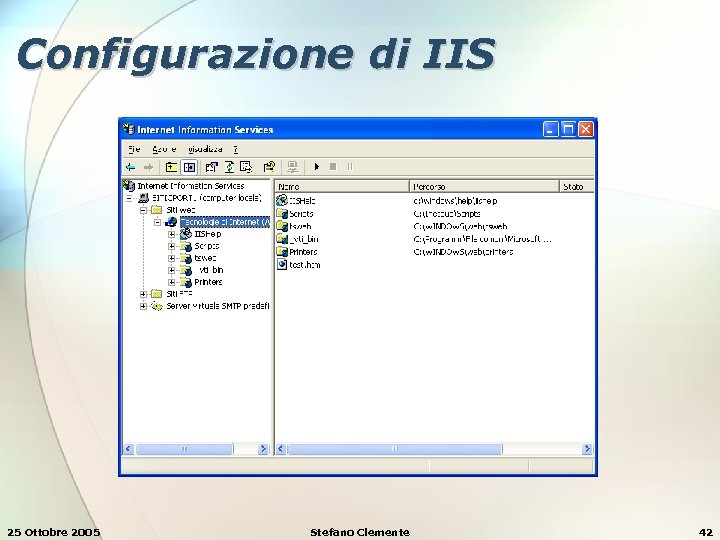
Task: Sort by the Percorso column header
Action: 484,186
